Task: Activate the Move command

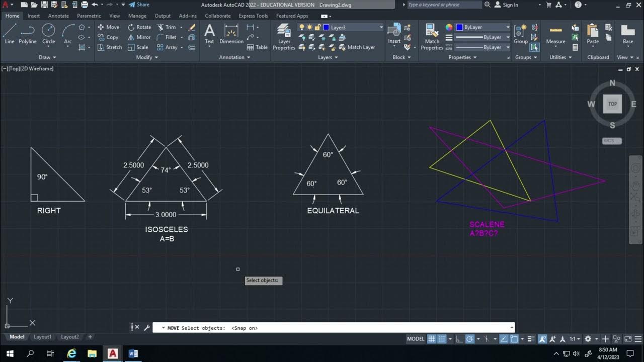Action: click(x=108, y=27)
